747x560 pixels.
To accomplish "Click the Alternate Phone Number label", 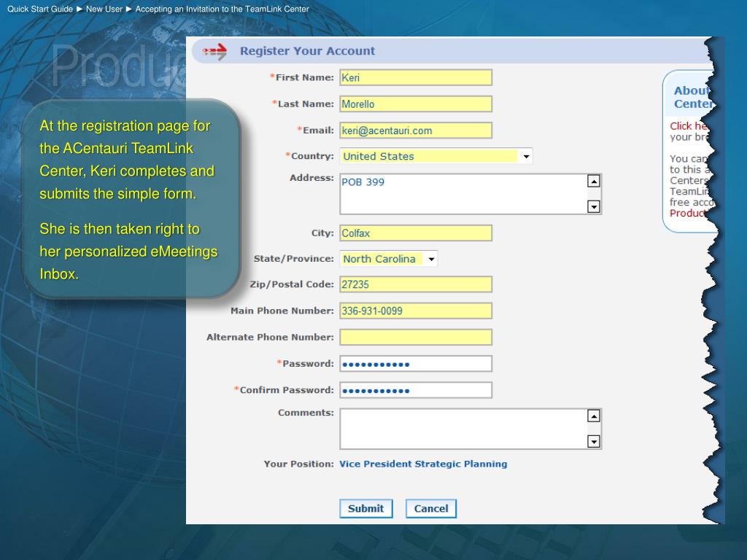I will [x=270, y=337].
